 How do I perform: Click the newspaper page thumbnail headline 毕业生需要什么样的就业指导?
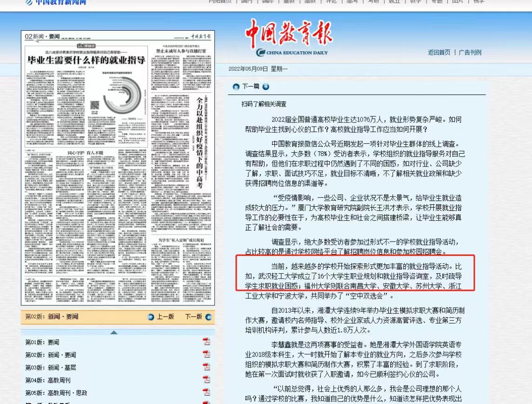tap(86, 60)
